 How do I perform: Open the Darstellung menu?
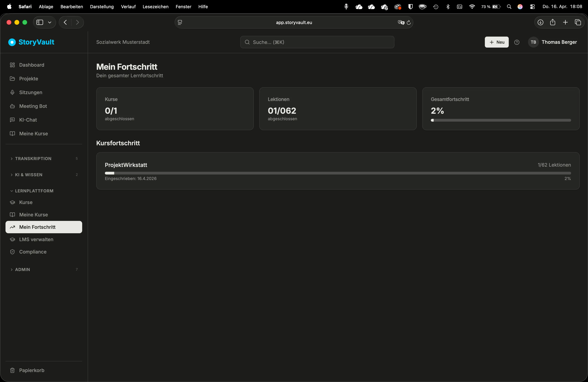pos(102,7)
